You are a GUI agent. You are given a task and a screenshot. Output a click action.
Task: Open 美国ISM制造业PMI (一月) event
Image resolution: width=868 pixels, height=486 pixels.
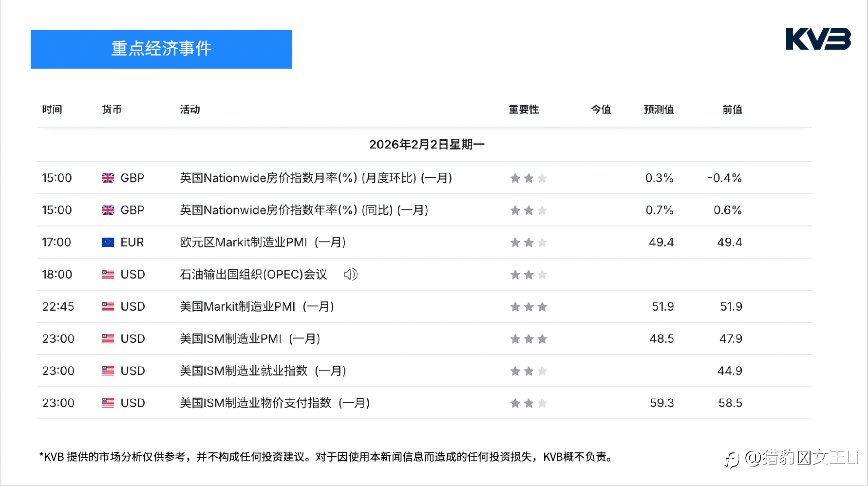tap(250, 339)
